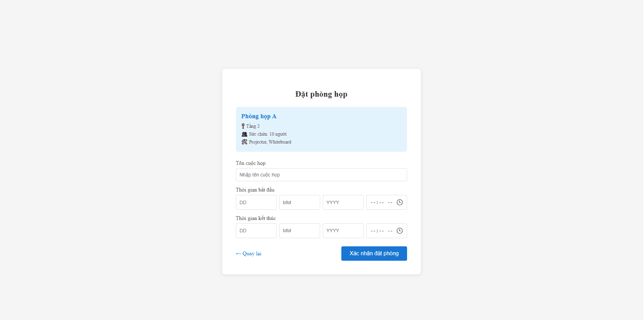Click the Thời gian kết thúc label

click(x=256, y=218)
